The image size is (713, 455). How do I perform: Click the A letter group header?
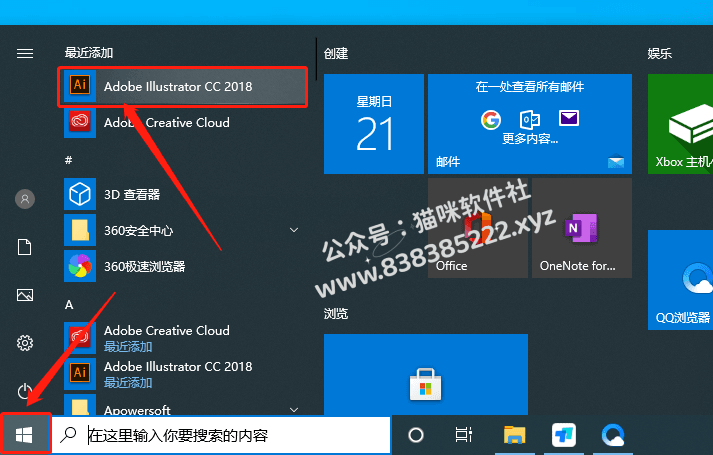tap(69, 305)
